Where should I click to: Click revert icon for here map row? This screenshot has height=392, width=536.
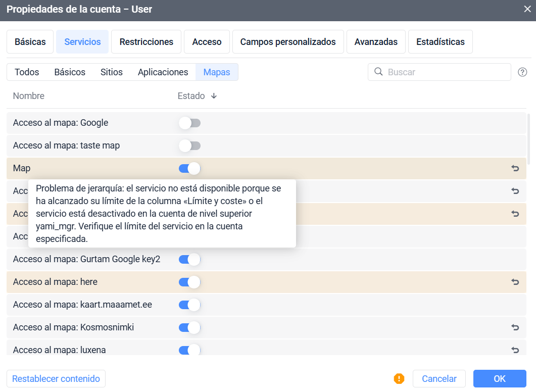click(515, 282)
